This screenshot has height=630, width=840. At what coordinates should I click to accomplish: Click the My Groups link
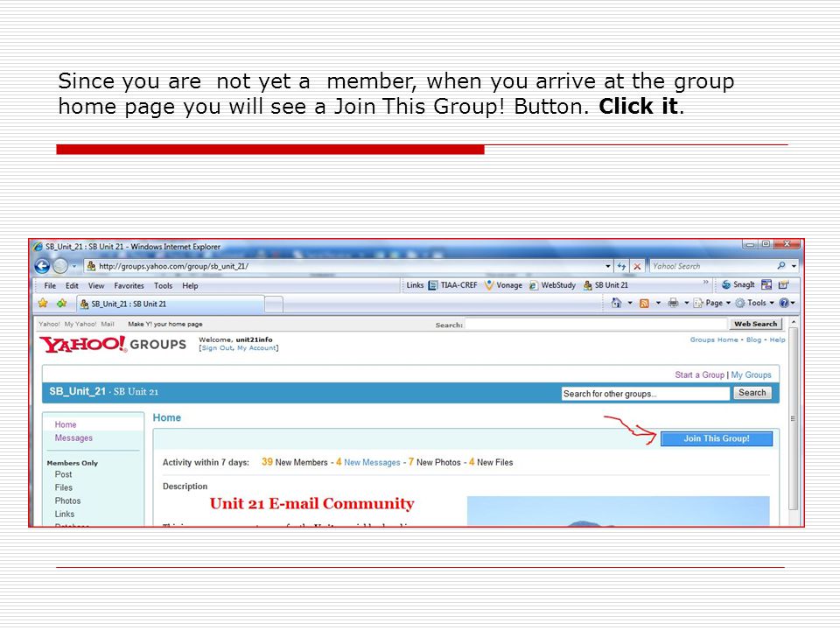[751, 375]
